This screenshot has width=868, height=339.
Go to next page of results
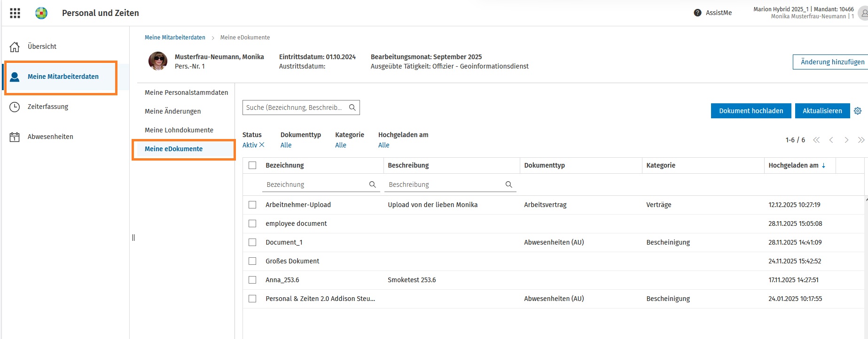(x=846, y=140)
